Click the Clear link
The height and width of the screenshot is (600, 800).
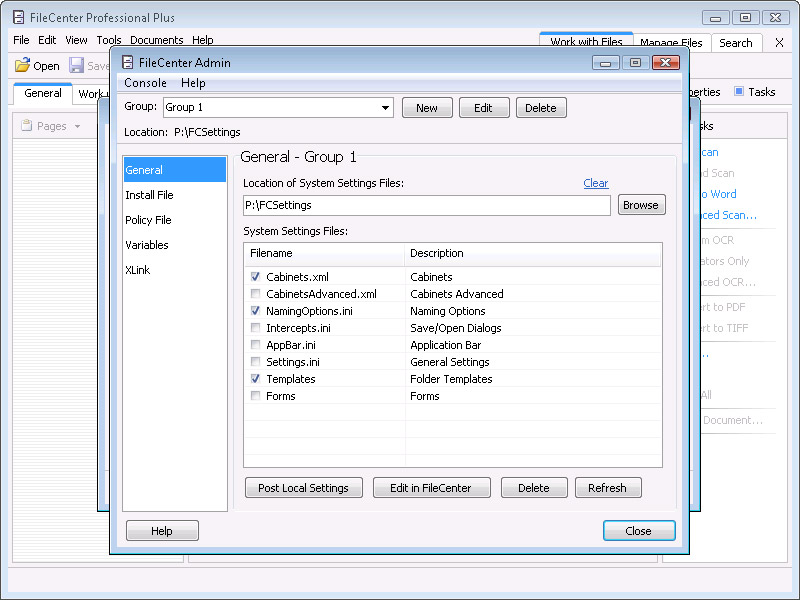pos(596,183)
